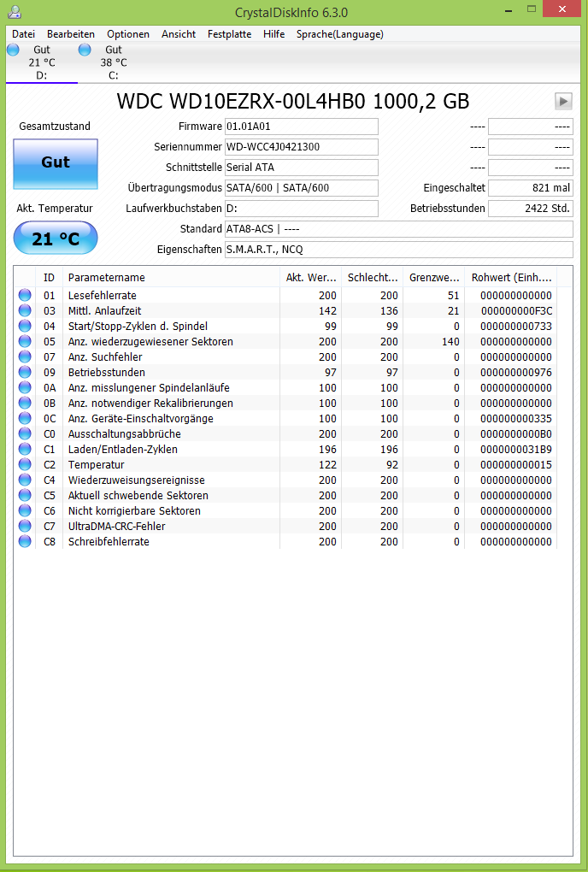This screenshot has height=872, width=588.
Task: Open the Datei menu
Action: 23,34
